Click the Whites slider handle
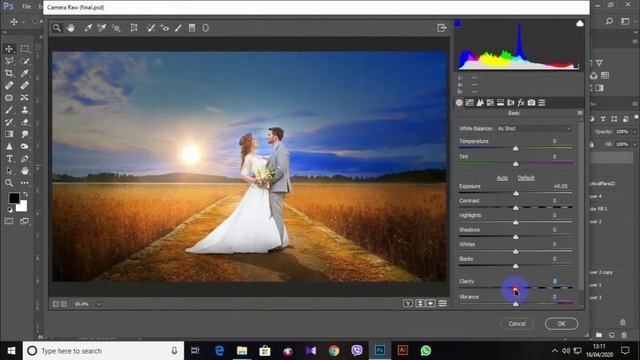Viewport: 640px width, 360px height. coord(516,251)
